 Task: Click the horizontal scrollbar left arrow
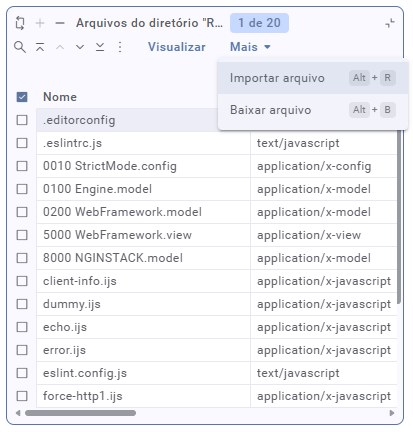[18, 413]
